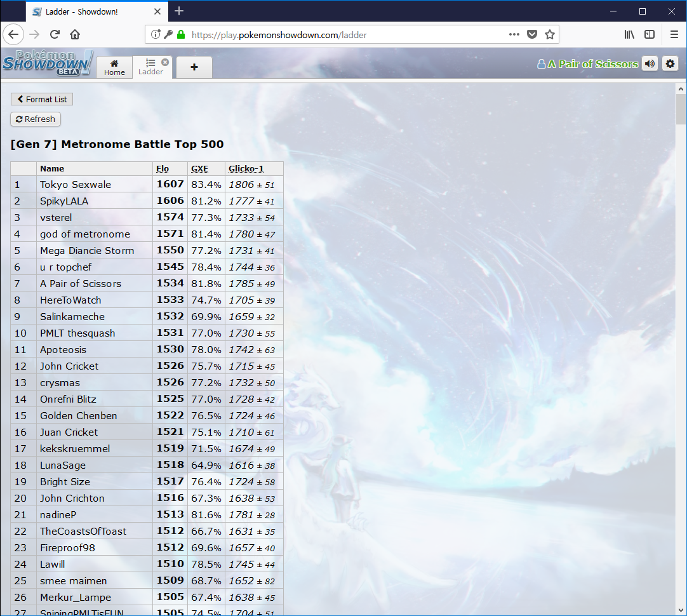The height and width of the screenshot is (616, 687).
Task: Open a new browser tab
Action: pyautogui.click(x=179, y=11)
